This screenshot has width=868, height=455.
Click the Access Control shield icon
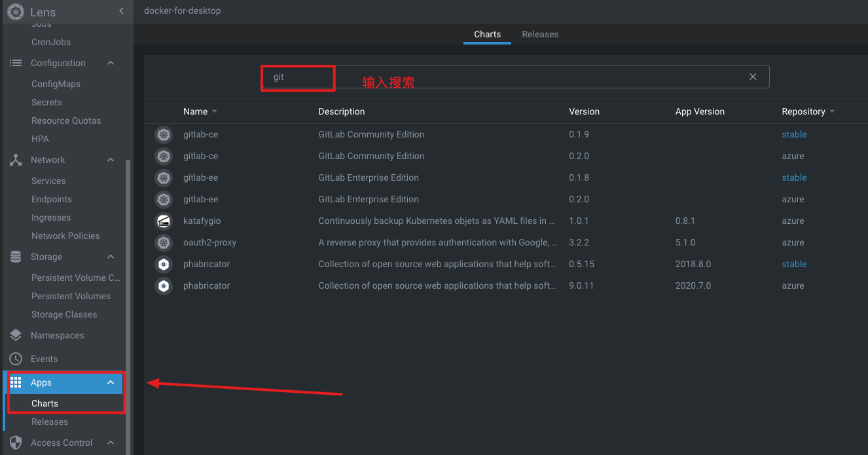tap(16, 443)
